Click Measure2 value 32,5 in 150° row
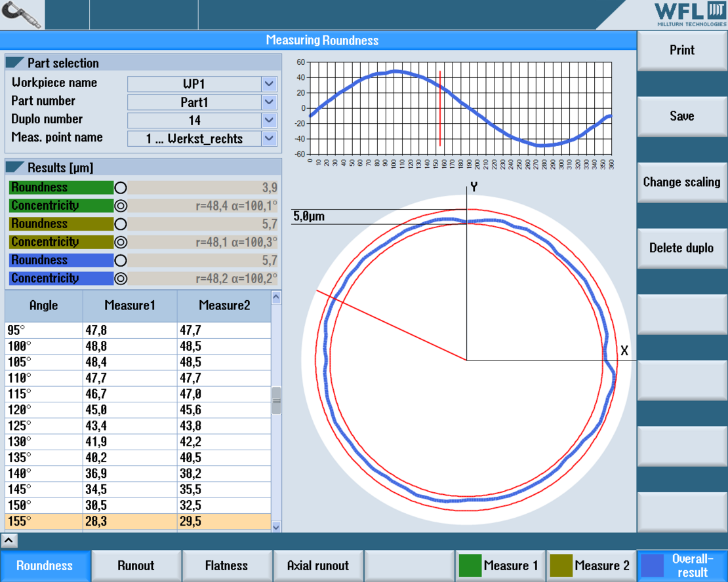This screenshot has height=582, width=728. (191, 505)
